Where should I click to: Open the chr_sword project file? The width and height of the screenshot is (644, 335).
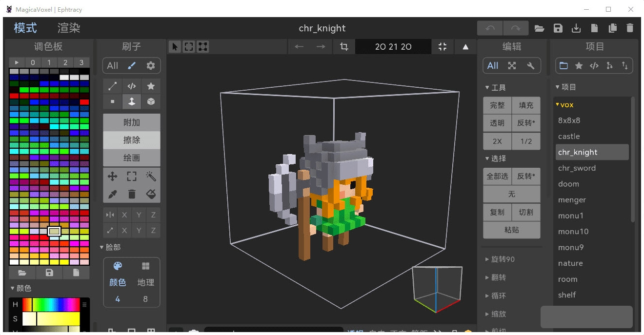click(x=577, y=168)
